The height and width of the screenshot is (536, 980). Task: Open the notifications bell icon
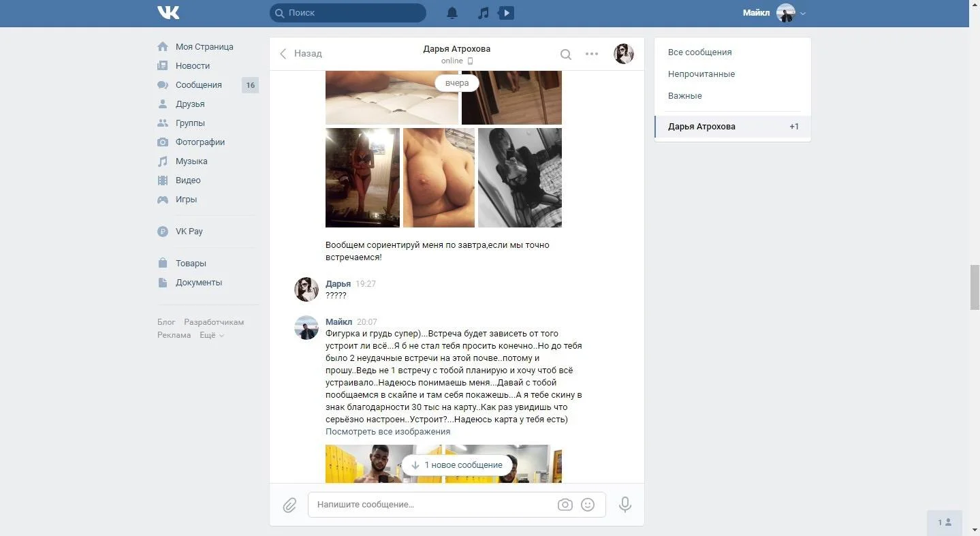[x=452, y=13]
